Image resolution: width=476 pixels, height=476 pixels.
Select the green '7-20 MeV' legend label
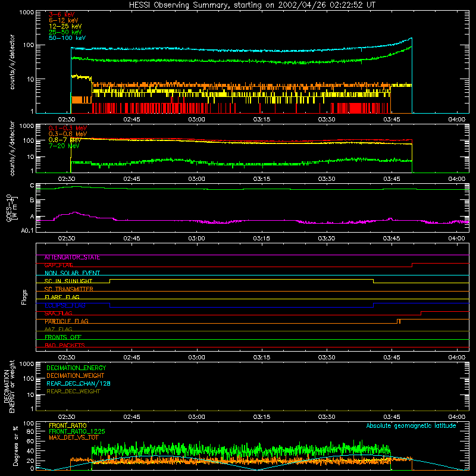coord(64,146)
